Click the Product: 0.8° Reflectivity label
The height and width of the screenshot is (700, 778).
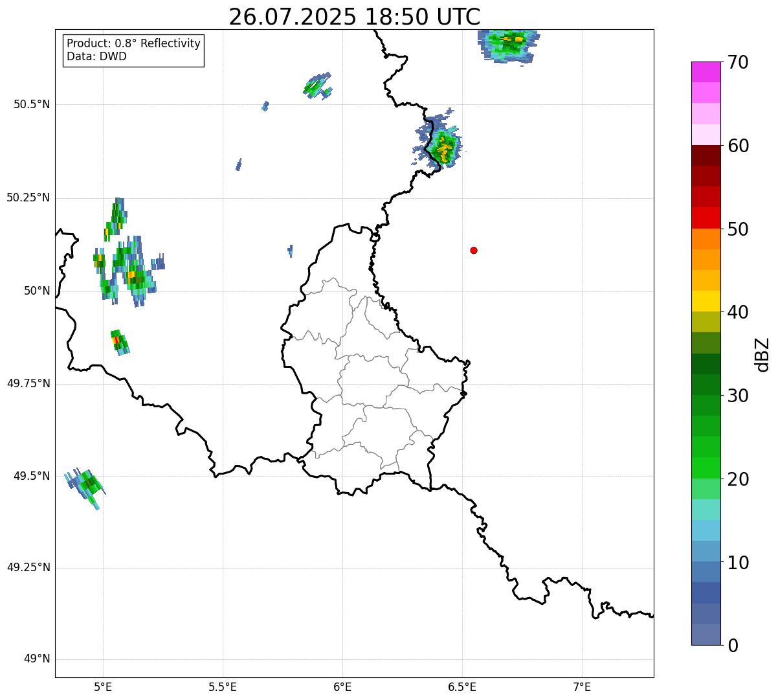tap(134, 43)
